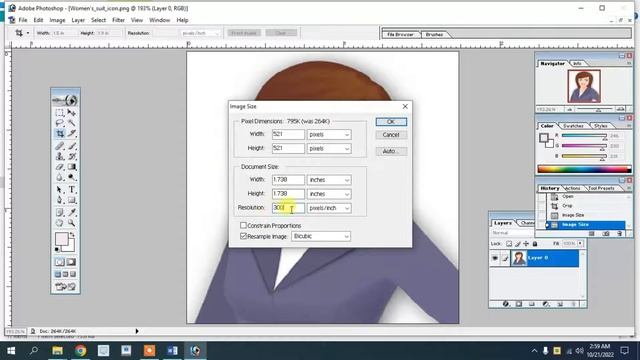The image size is (640, 360).
Task: Select the Blur tool
Action: pyautogui.click(x=60, y=177)
